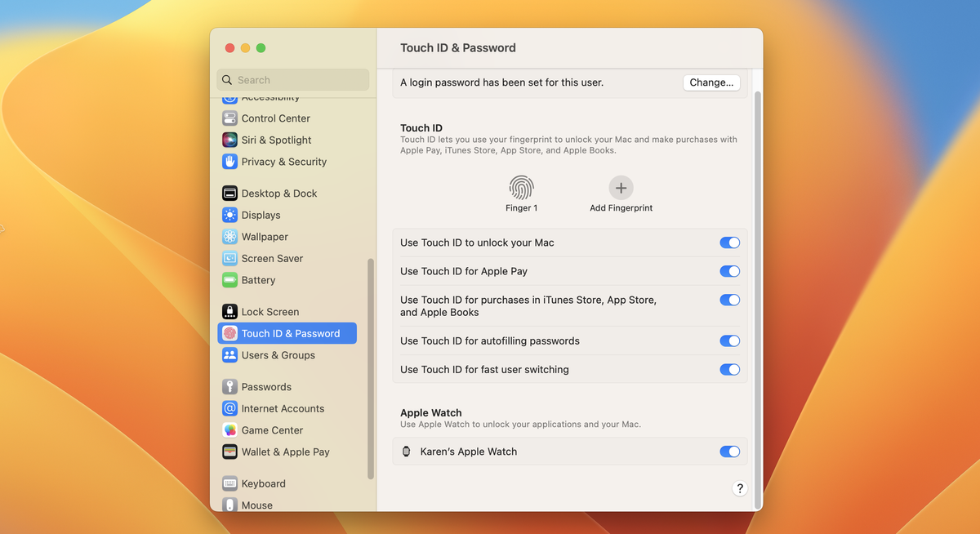Open Passwords settings via its key icon

tap(229, 386)
